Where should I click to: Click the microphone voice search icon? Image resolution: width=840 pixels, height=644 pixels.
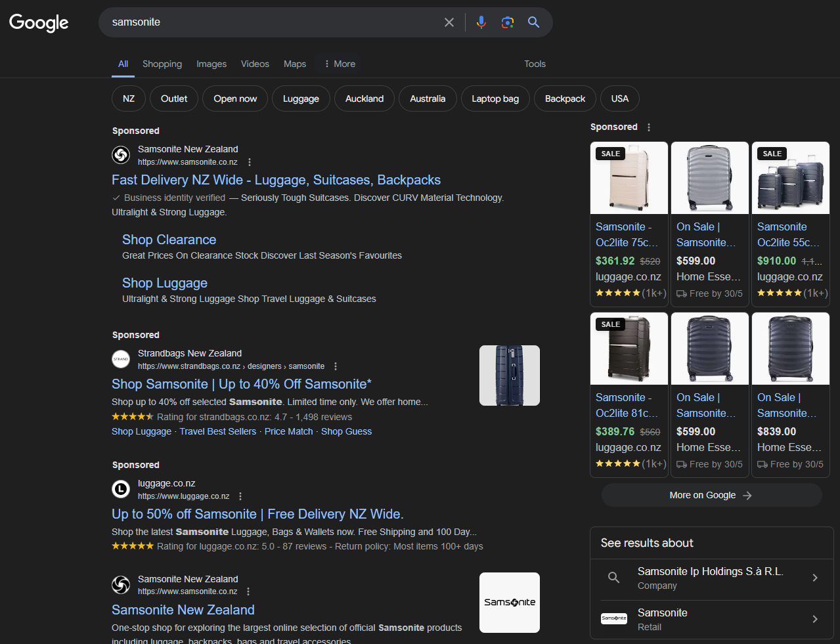(481, 22)
